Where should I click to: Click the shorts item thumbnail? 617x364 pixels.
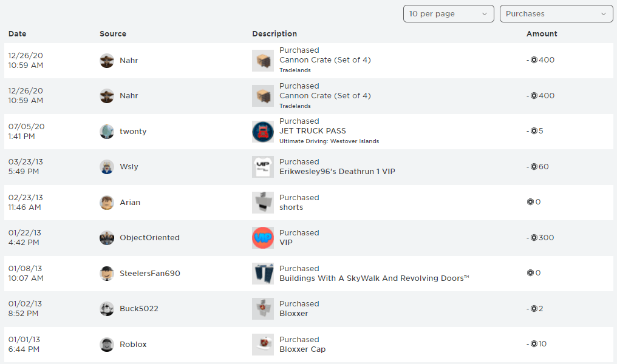(263, 203)
